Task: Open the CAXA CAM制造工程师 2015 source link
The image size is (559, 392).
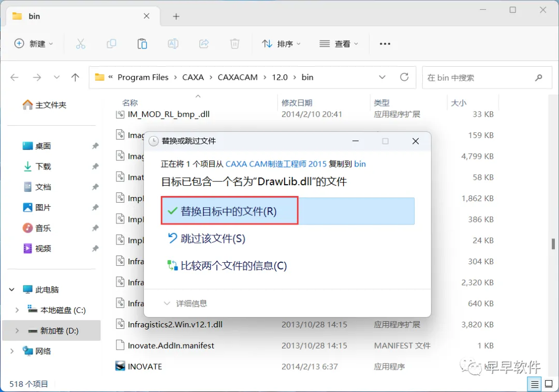Action: 276,164
